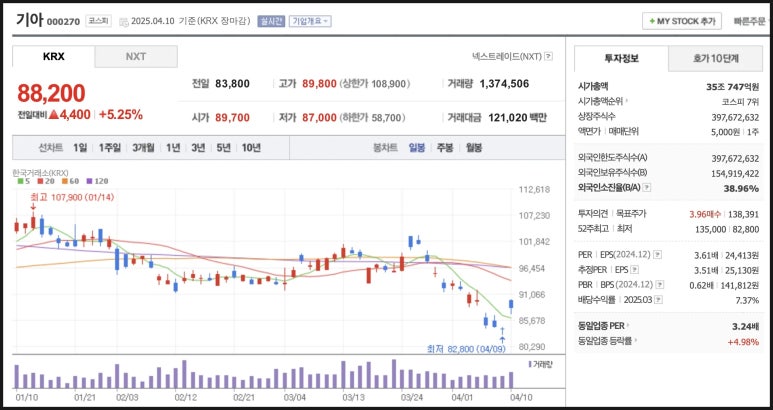Click 저가 value 87,000

click(x=319, y=117)
